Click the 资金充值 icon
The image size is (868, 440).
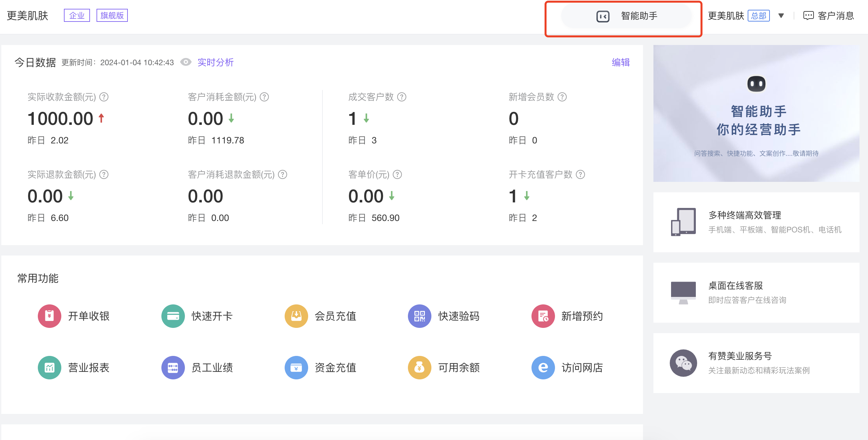pos(296,367)
